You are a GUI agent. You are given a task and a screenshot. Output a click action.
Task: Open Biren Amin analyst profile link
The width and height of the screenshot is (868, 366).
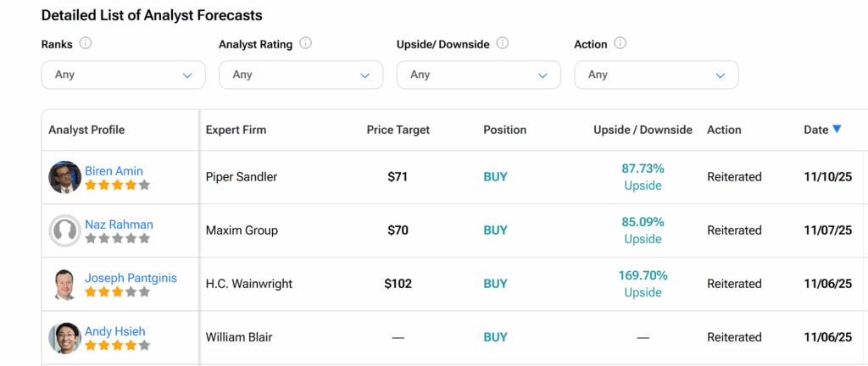(x=114, y=171)
